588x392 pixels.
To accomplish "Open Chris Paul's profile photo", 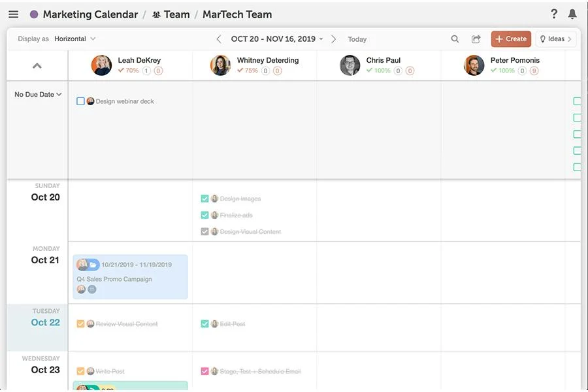I will coord(350,65).
